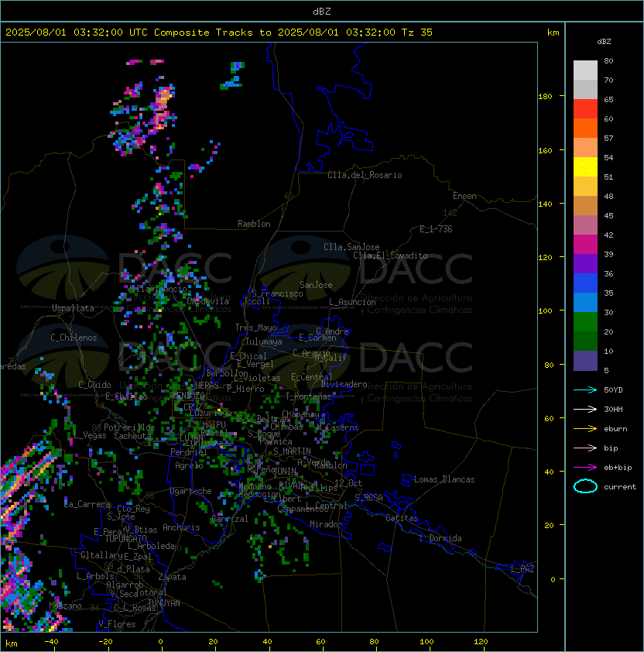
Task: Click the 'Mirador' map label
Action: 326,524
